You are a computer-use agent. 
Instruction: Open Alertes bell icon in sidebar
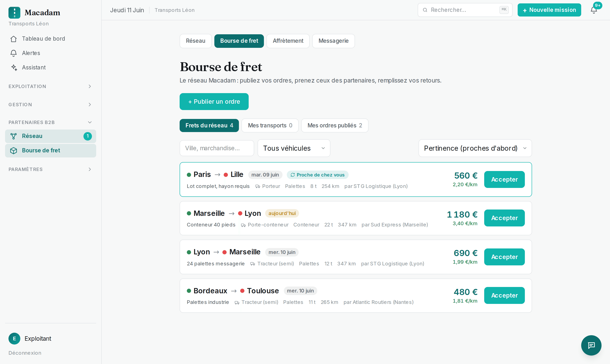coord(14,53)
